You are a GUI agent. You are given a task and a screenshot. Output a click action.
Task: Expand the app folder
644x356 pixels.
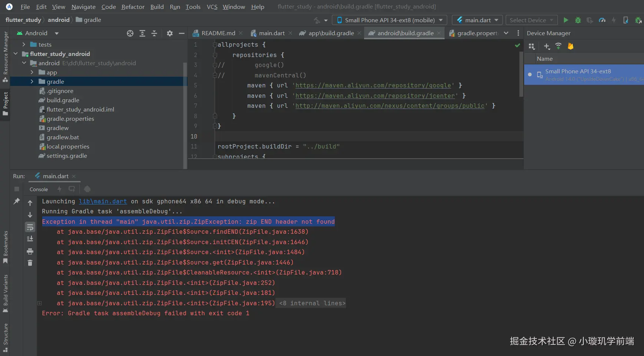point(32,72)
